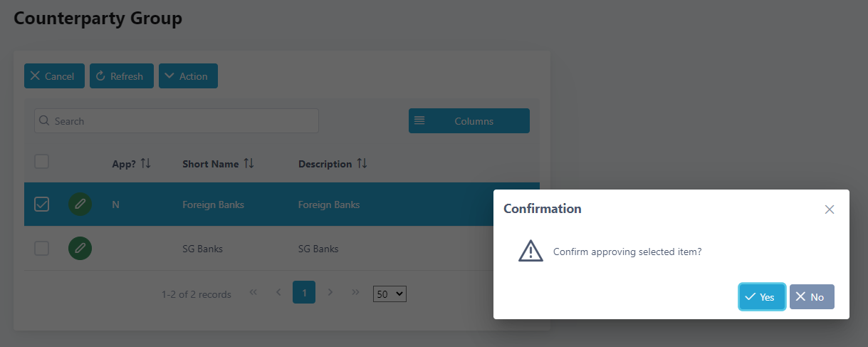868x347 pixels.
Task: Click the edit pencil icon for SG Banks
Action: click(x=80, y=249)
